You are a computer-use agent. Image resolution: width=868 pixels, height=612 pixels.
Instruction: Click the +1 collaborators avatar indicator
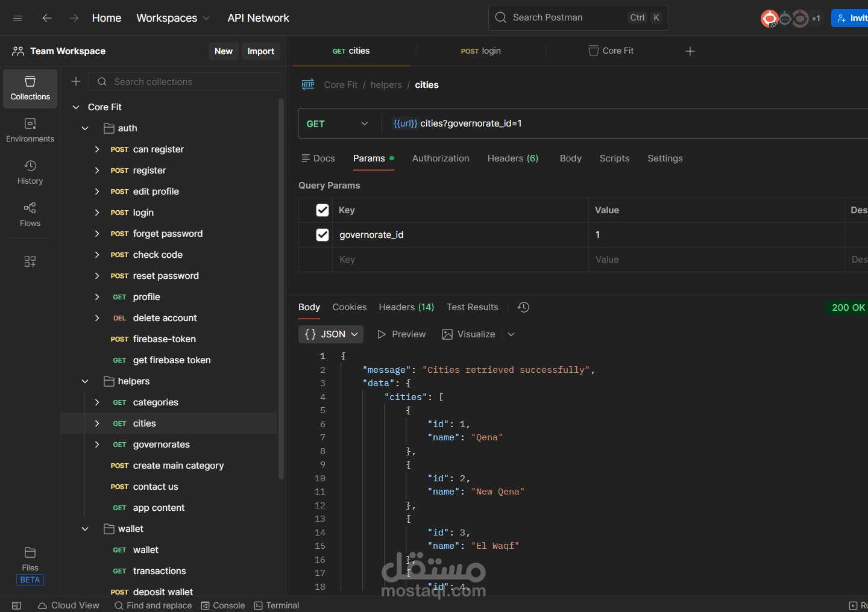tap(816, 19)
